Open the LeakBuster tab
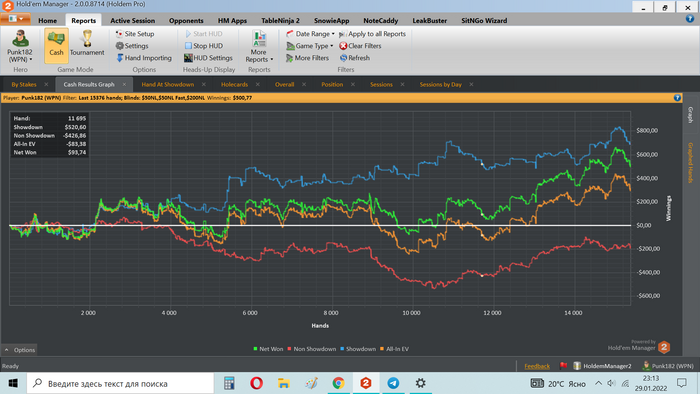Viewport: 700px width, 394px height. click(x=429, y=21)
